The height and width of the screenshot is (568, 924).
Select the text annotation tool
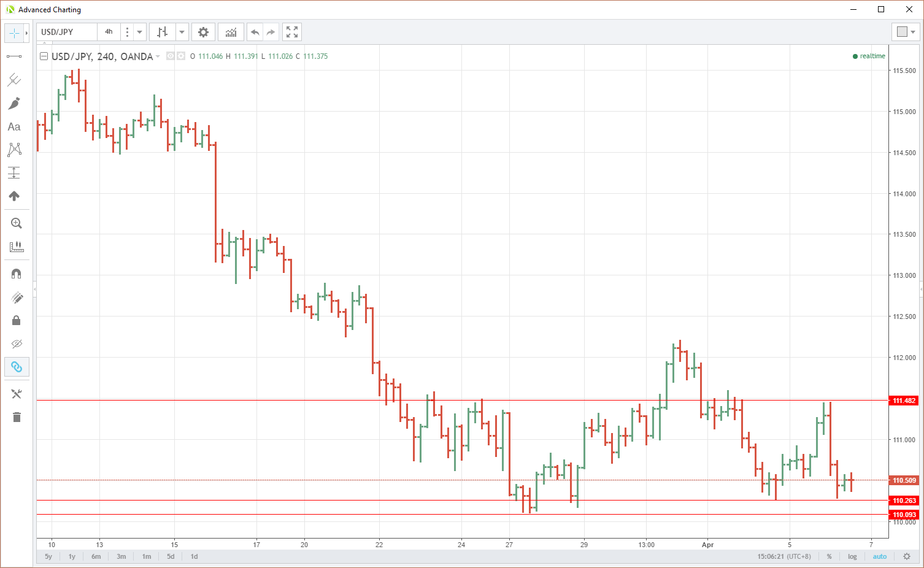14,126
